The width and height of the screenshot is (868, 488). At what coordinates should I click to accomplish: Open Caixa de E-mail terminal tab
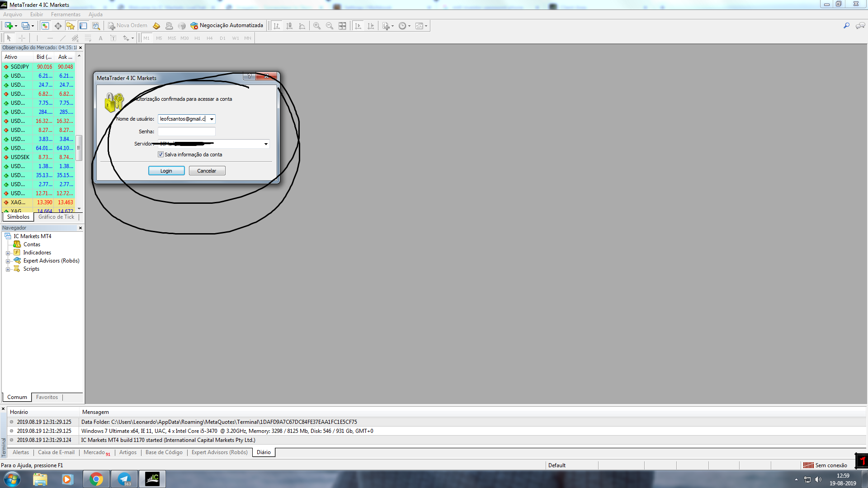[x=56, y=452]
